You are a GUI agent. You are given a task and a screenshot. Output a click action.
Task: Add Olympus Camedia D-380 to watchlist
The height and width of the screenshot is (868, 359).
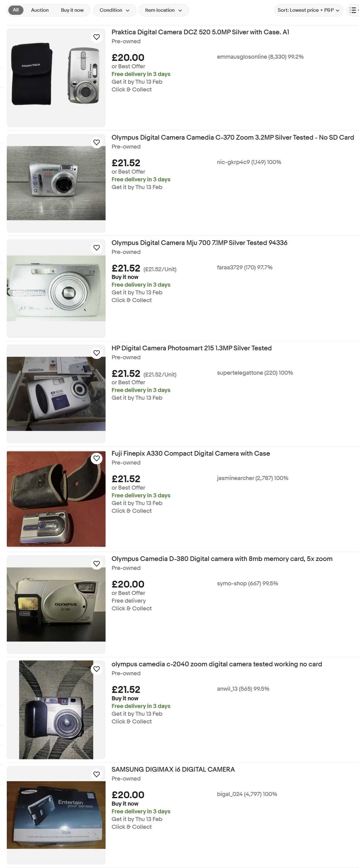click(97, 563)
